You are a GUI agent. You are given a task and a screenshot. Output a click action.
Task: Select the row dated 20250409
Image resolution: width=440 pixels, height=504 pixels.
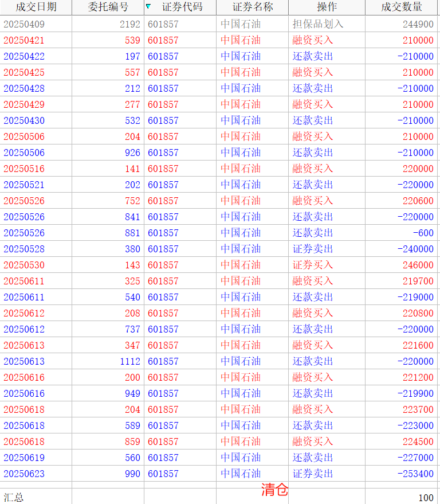pyautogui.click(x=219, y=24)
